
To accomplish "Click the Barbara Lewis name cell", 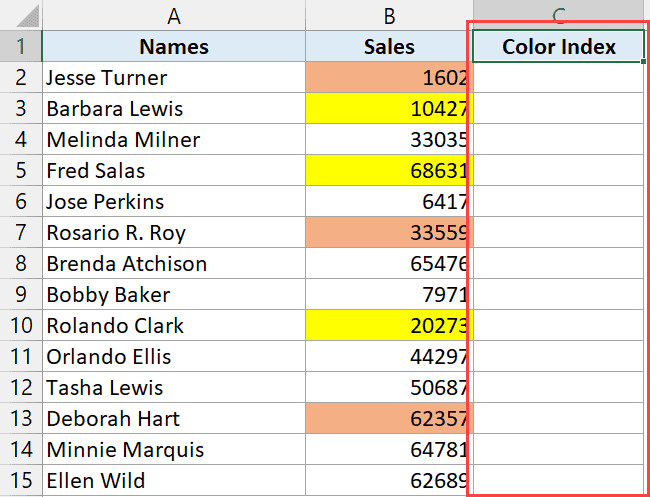I will 174,109.
